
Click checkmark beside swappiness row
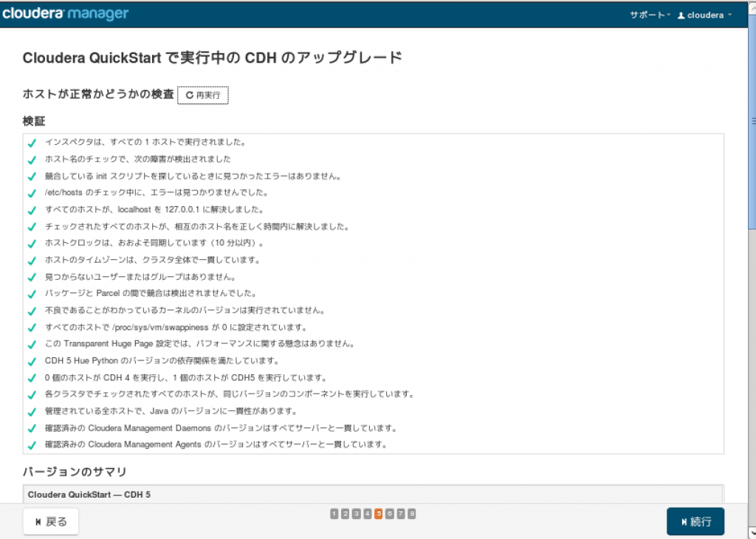(32, 328)
